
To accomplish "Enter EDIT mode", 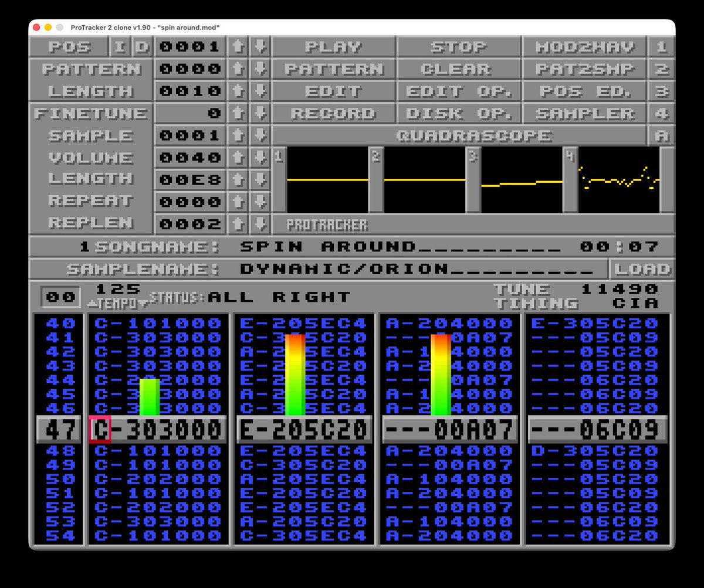I will (x=334, y=91).
